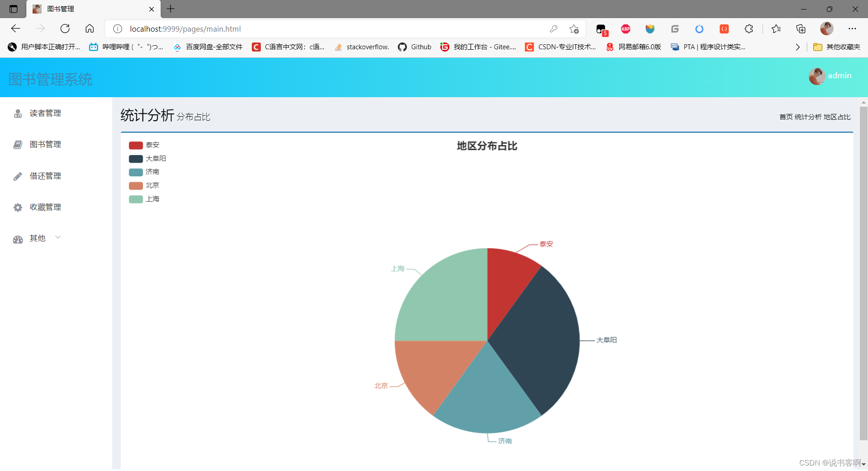Click admin username in header
The width and height of the screenshot is (868, 471).
pyautogui.click(x=840, y=76)
